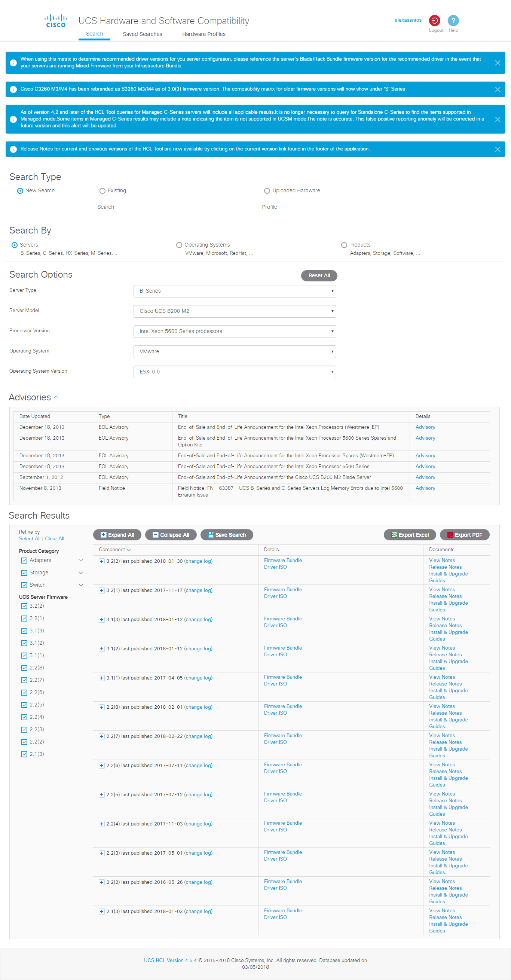The width and height of the screenshot is (511, 980).
Task: Expand the 2.2(4) firmware row plus icon
Action: [101, 824]
